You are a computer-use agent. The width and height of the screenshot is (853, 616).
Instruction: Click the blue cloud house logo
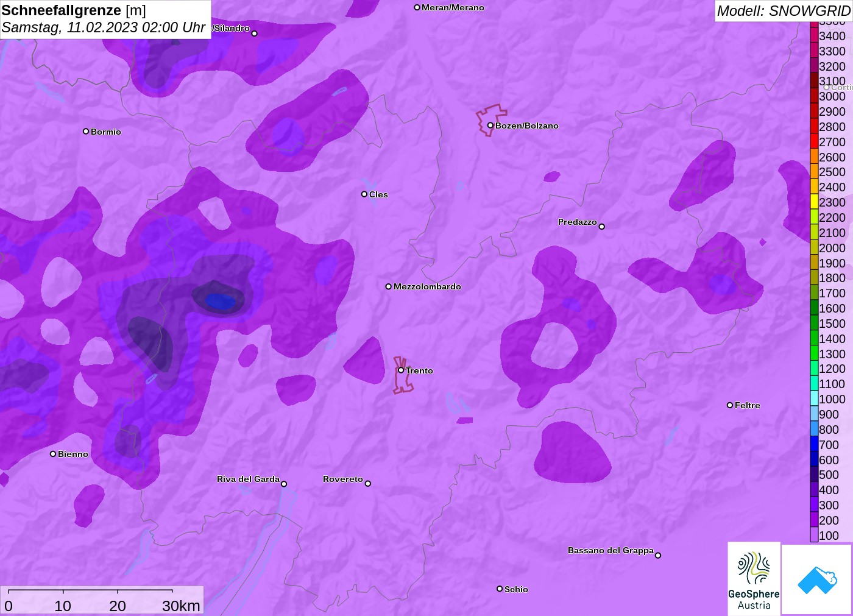tap(817, 579)
